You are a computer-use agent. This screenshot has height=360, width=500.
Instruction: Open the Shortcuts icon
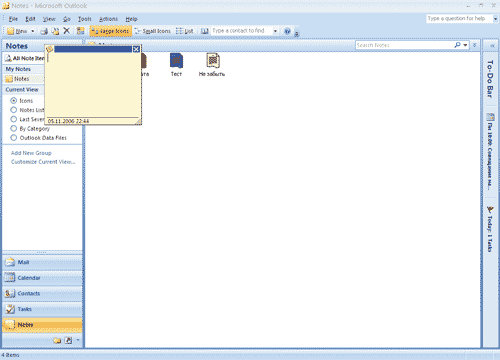point(68,340)
